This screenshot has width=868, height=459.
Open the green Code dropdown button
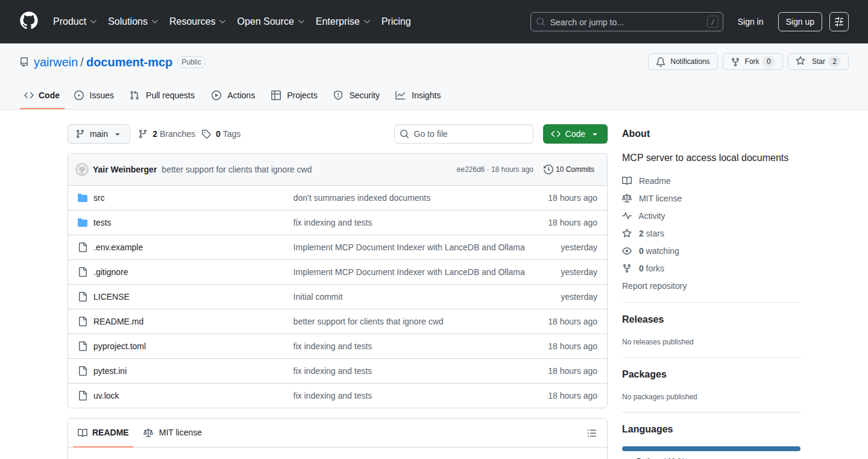tap(575, 134)
